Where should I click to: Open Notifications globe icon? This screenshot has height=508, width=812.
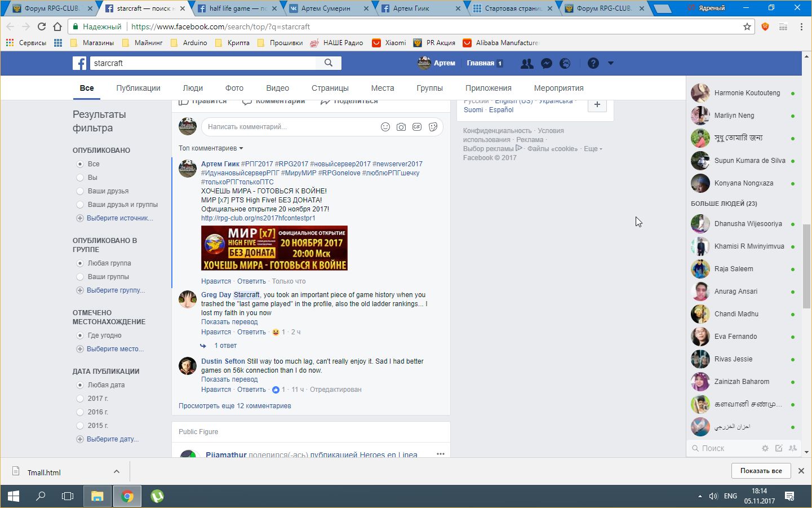coord(565,64)
